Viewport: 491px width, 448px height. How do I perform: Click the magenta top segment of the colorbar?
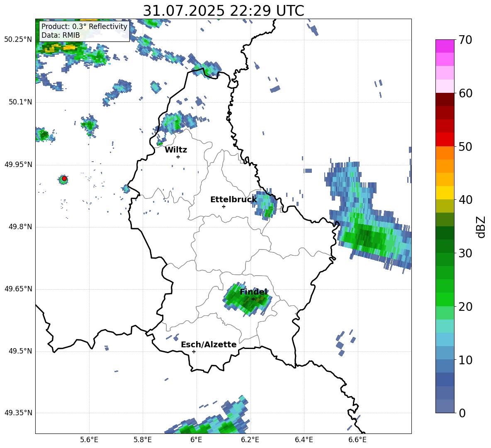coord(445,46)
